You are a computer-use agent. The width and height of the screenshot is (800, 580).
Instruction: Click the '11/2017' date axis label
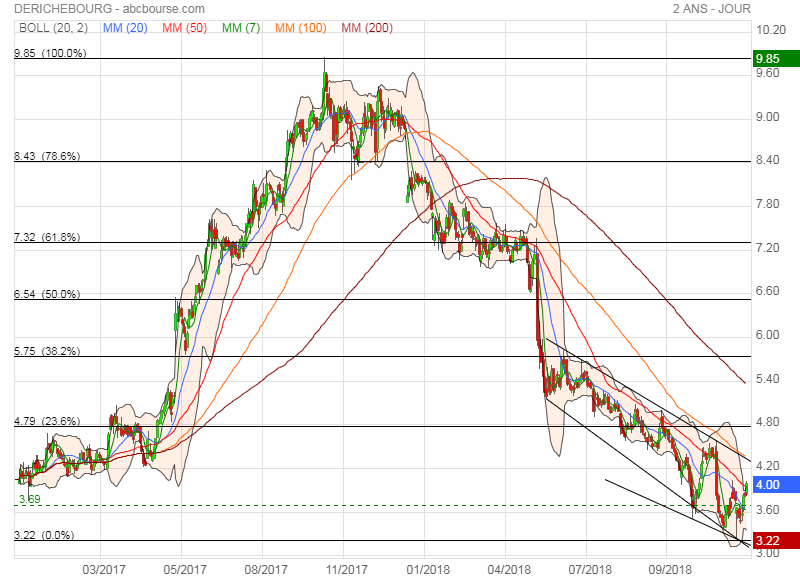(x=347, y=569)
